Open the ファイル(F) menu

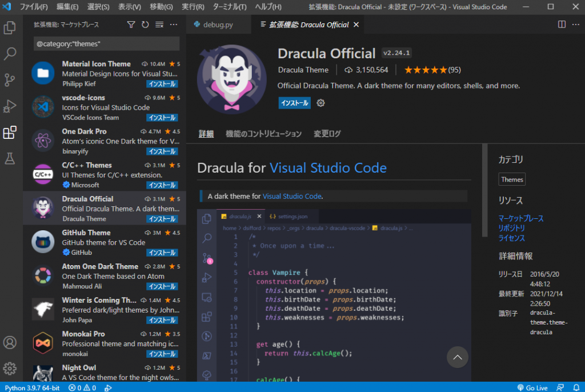pos(34,7)
